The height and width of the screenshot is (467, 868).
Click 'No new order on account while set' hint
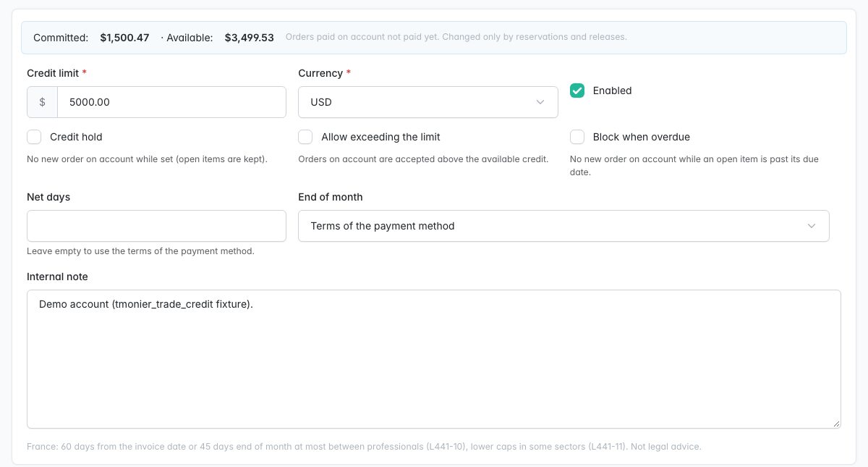147,159
